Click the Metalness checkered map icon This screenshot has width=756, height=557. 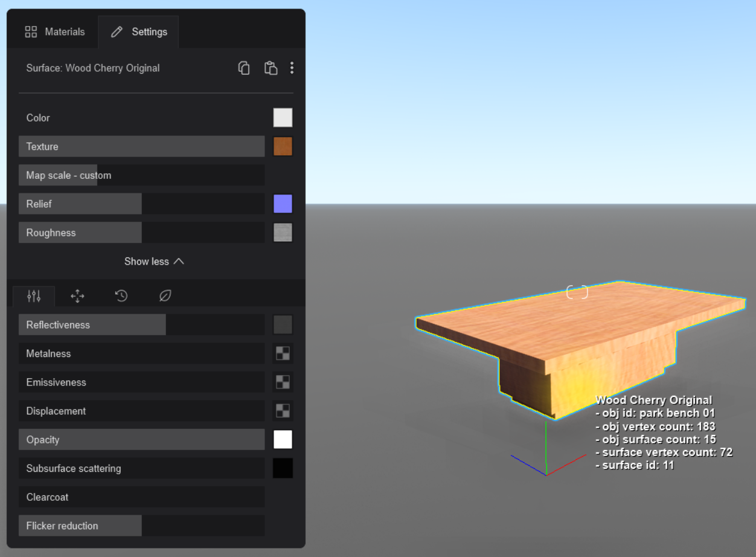pyautogui.click(x=283, y=354)
